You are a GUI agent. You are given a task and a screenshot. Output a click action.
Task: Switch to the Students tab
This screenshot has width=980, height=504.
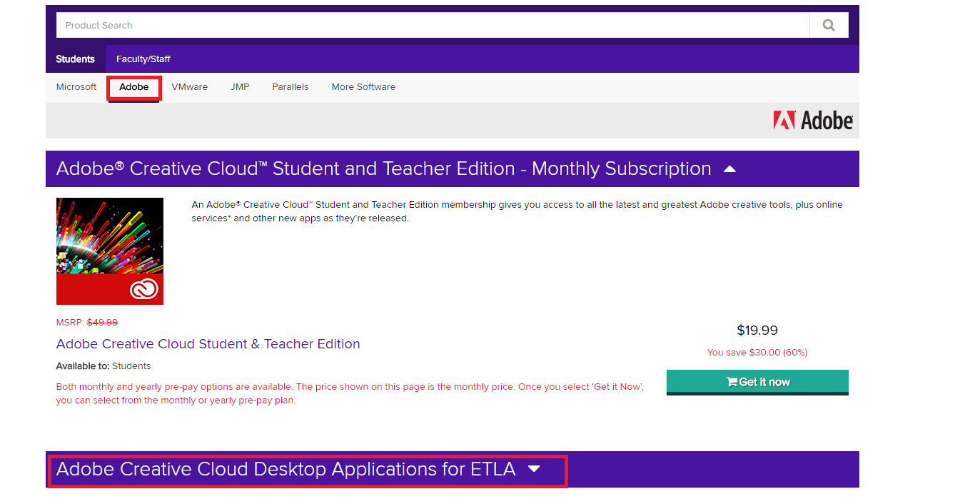75,59
